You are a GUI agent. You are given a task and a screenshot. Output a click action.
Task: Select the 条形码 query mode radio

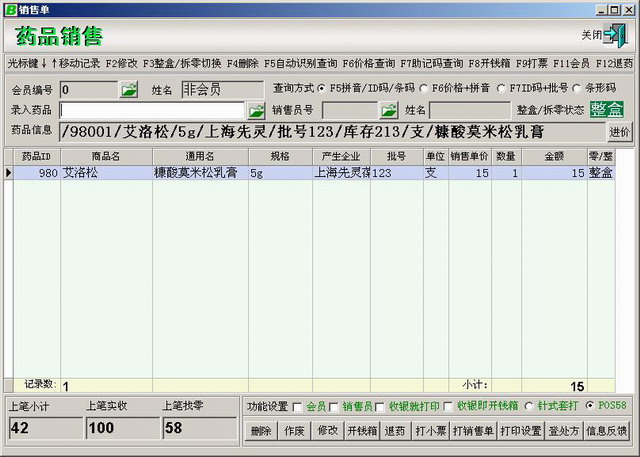pos(577,89)
